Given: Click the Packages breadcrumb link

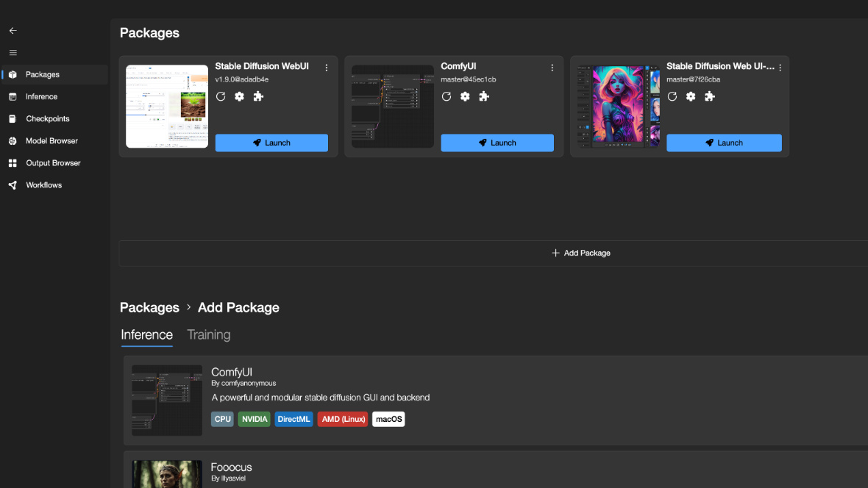Looking at the screenshot, I should click(x=149, y=308).
